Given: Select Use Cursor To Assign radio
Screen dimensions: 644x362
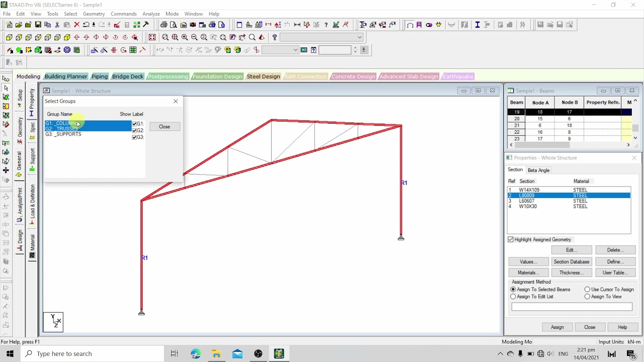Looking at the screenshot, I should [x=587, y=290].
